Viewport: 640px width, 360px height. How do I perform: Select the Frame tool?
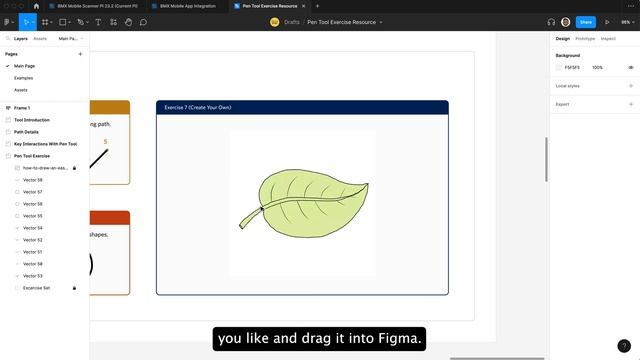pos(45,22)
